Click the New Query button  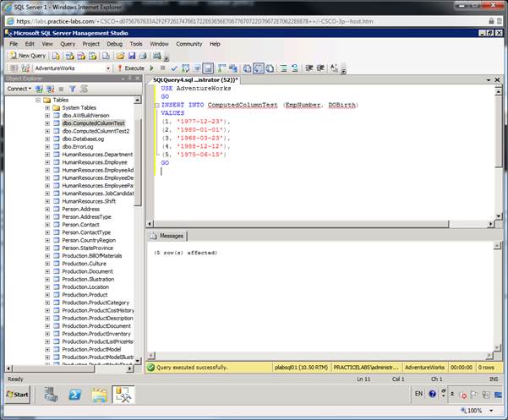click(x=28, y=56)
